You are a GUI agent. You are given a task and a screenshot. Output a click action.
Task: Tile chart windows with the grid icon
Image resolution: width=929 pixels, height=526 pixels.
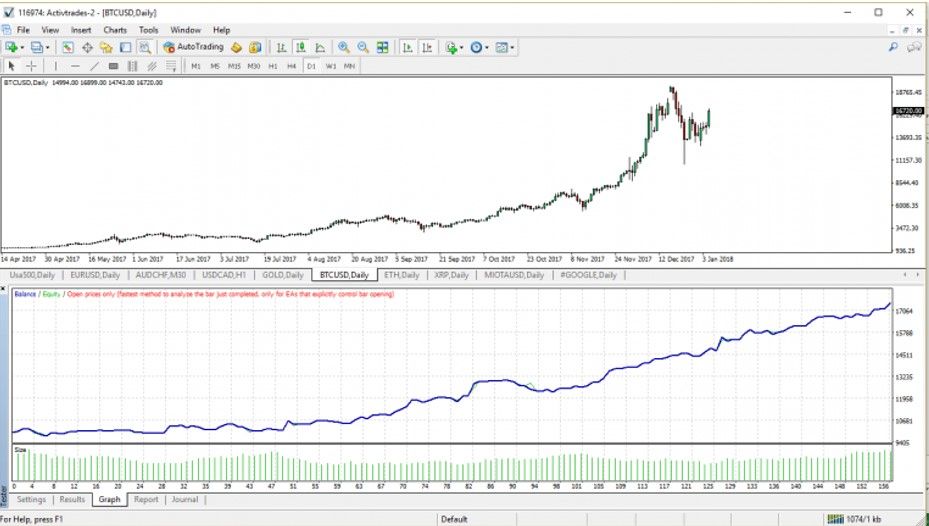[x=381, y=47]
